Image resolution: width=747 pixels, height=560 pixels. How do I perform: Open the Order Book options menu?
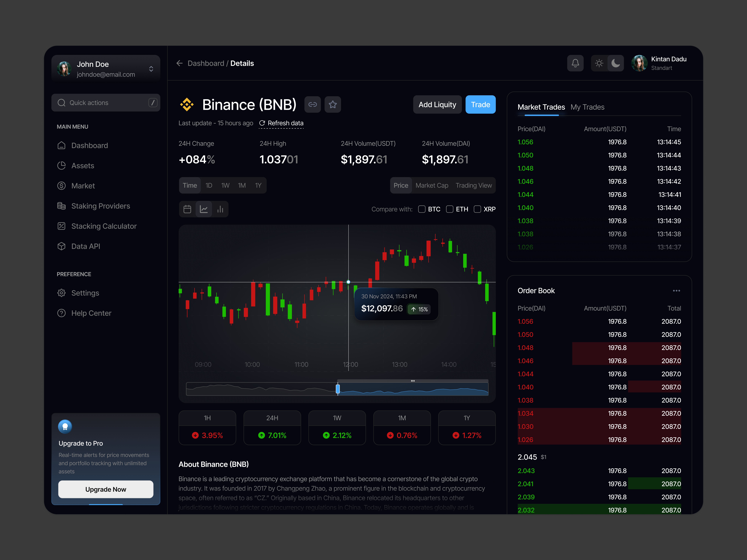pyautogui.click(x=676, y=291)
